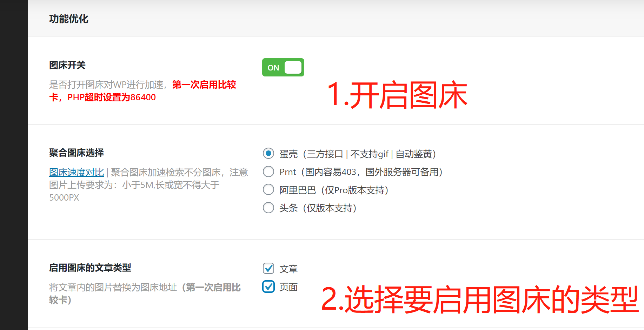The image size is (644, 330).
Task: Click the 功能优化 section header
Action: click(x=69, y=19)
